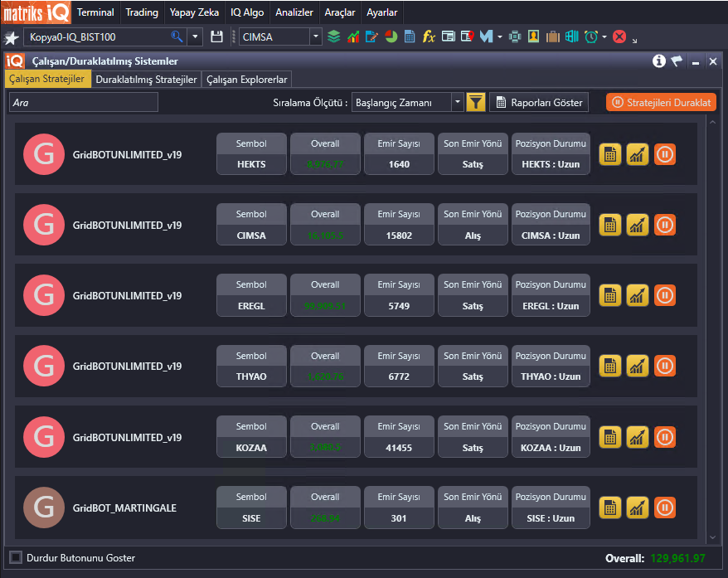Image resolution: width=728 pixels, height=578 pixels.
Task: Click the Stratejileri Duraklat button
Action: pyautogui.click(x=661, y=102)
